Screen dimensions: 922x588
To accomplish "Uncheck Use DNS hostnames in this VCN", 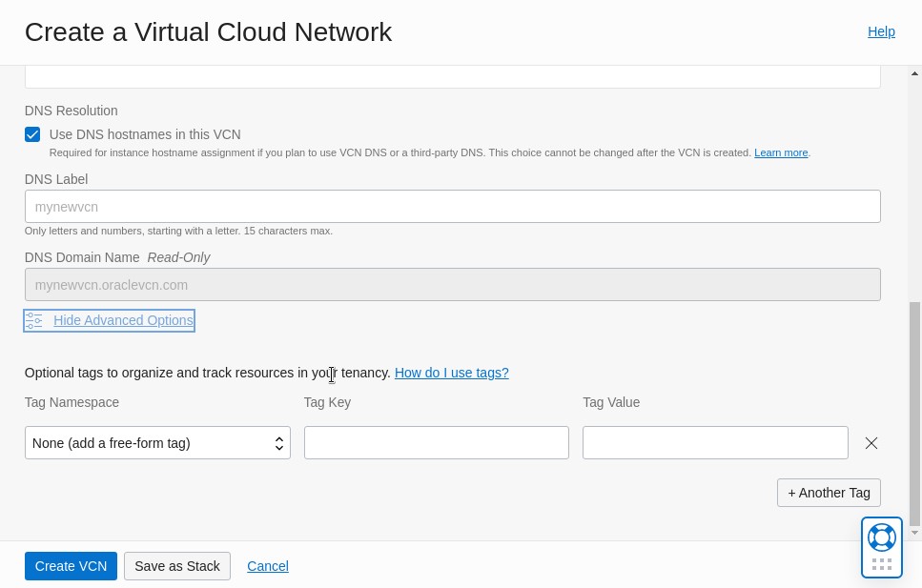I will pyautogui.click(x=31, y=134).
